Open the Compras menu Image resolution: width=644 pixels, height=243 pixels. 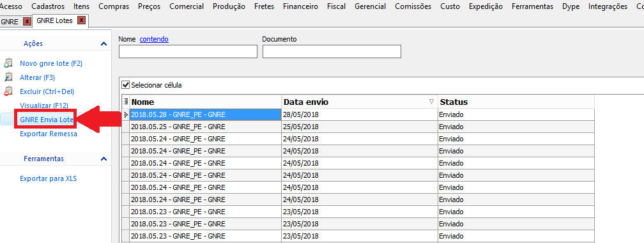click(114, 6)
